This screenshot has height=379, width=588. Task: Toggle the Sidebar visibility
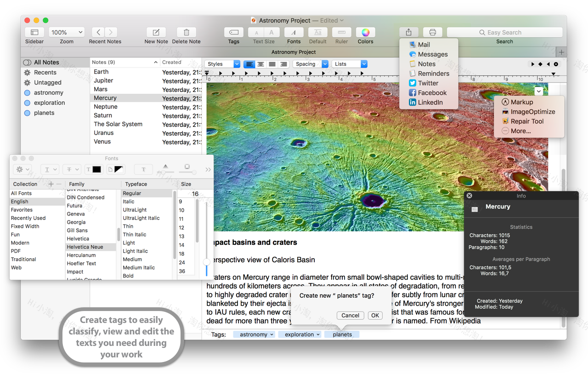pyautogui.click(x=34, y=33)
